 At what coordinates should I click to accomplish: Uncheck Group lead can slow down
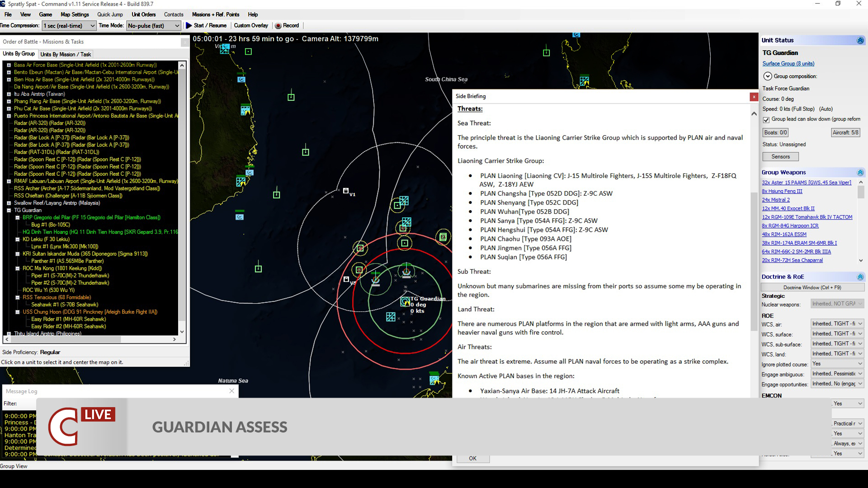(x=766, y=120)
